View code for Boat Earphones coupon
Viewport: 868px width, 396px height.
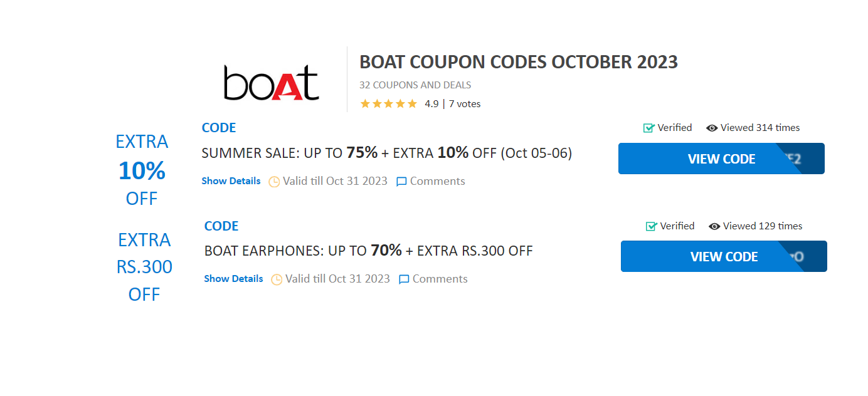[x=724, y=256]
